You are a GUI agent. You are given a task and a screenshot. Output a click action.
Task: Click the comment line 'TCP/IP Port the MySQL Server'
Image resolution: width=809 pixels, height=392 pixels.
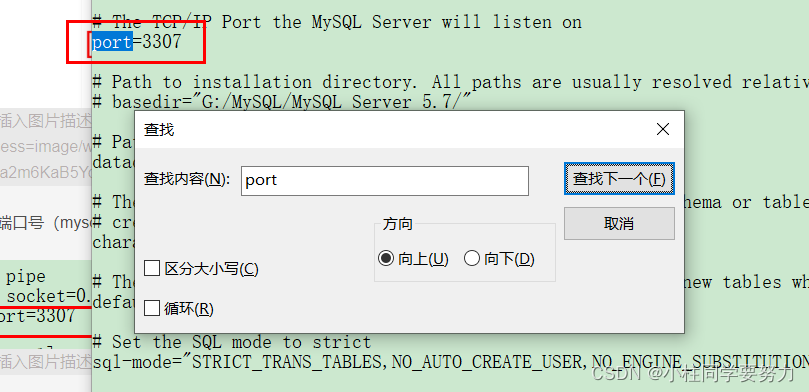click(336, 22)
